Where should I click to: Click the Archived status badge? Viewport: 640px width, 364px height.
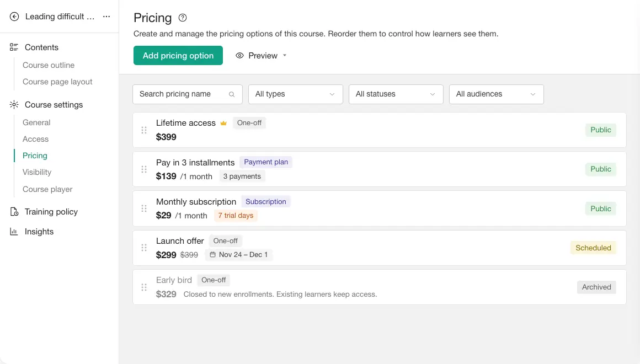(x=596, y=287)
